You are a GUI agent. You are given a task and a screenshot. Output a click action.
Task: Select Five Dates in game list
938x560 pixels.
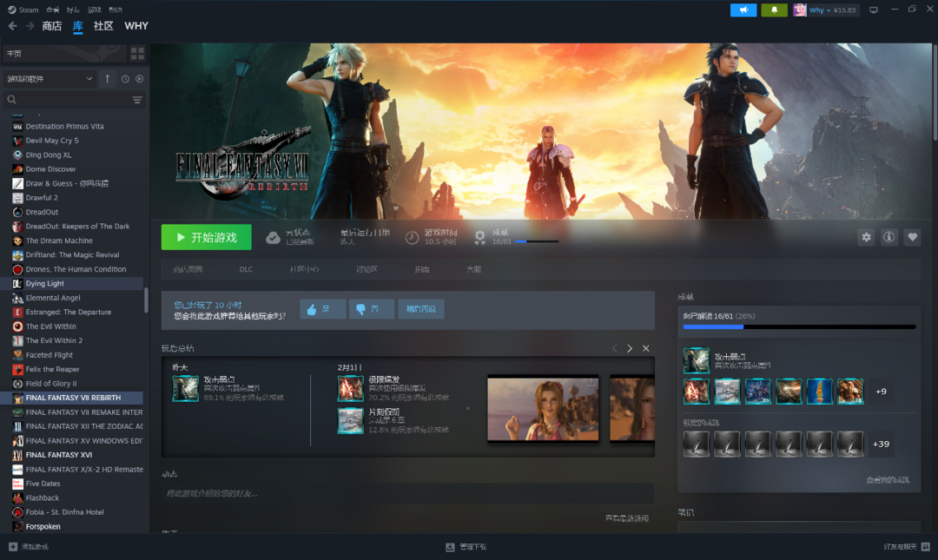[x=72, y=484]
